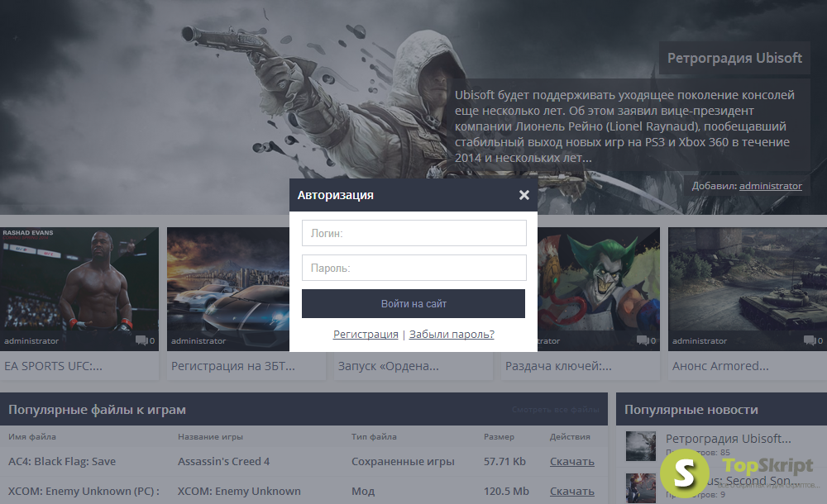
Task: Click the Войти на сайт button
Action: point(413,304)
